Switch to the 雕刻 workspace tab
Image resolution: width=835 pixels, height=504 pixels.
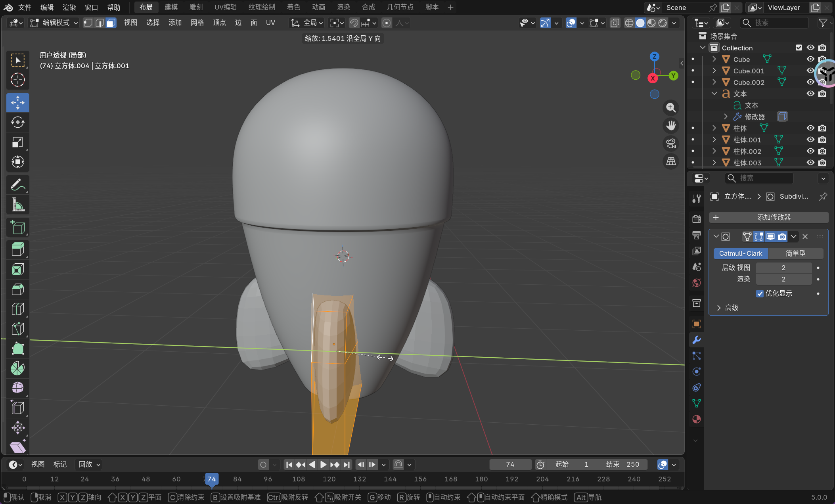pyautogui.click(x=196, y=7)
